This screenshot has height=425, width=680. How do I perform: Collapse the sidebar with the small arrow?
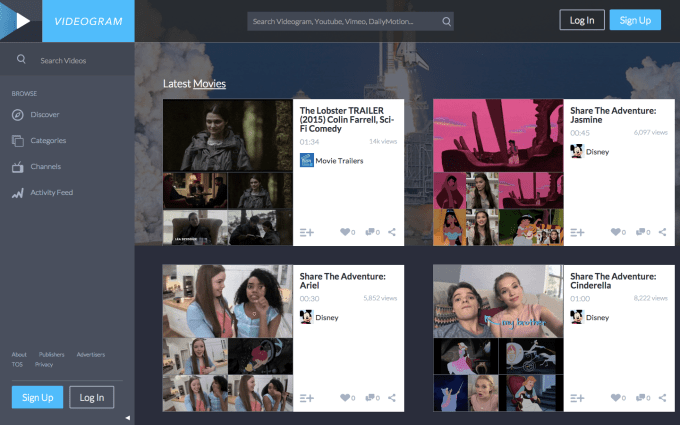pyautogui.click(x=128, y=418)
